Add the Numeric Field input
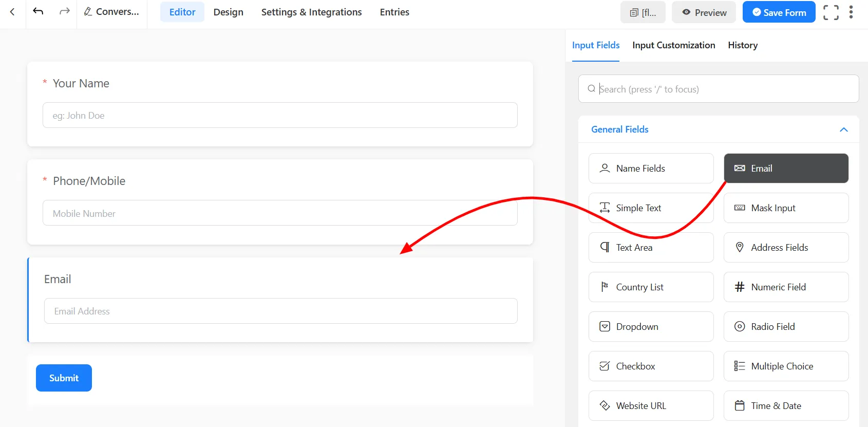 [x=785, y=287]
